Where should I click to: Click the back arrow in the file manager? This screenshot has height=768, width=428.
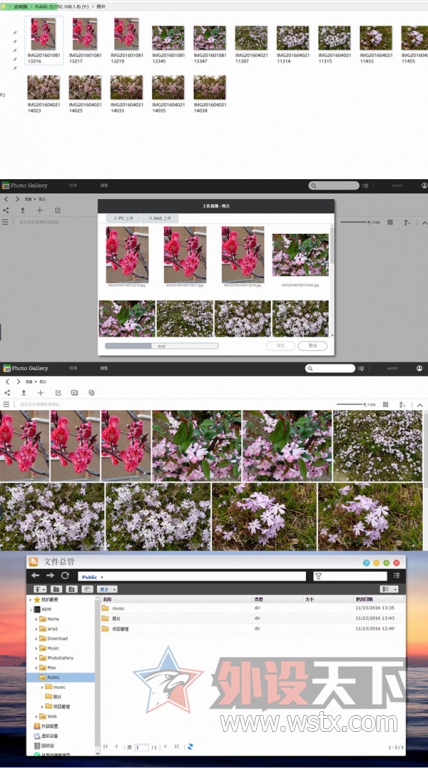pos(35,576)
